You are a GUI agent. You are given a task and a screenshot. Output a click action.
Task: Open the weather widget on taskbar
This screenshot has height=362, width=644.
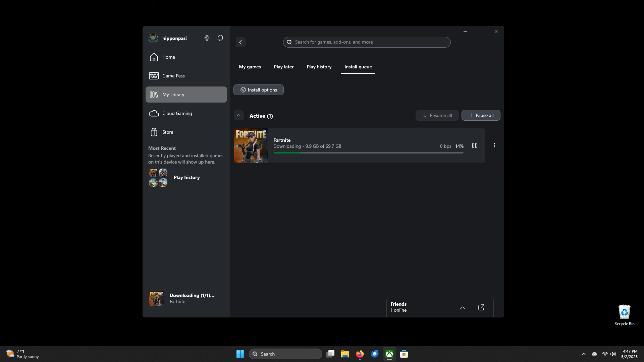[22, 354]
